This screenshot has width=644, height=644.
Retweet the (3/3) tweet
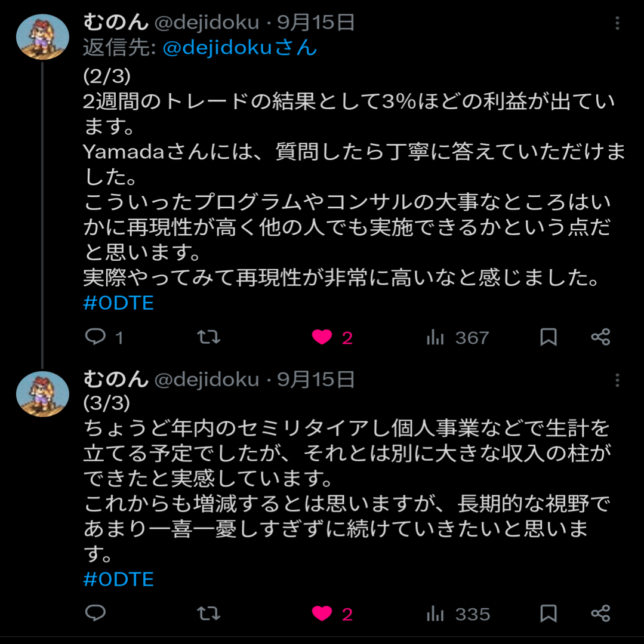(208, 614)
